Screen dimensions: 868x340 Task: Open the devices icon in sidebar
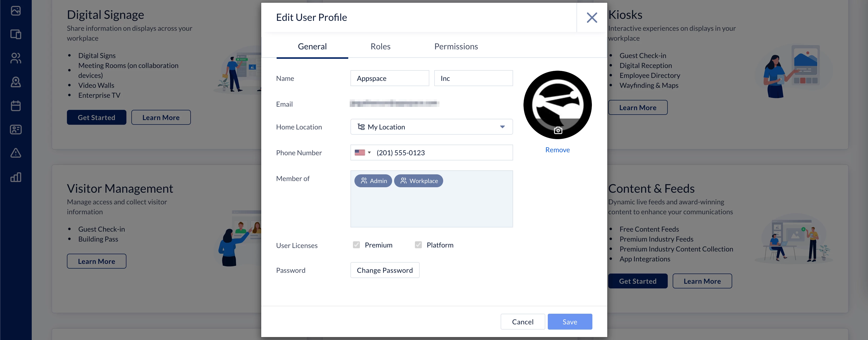pos(16,34)
